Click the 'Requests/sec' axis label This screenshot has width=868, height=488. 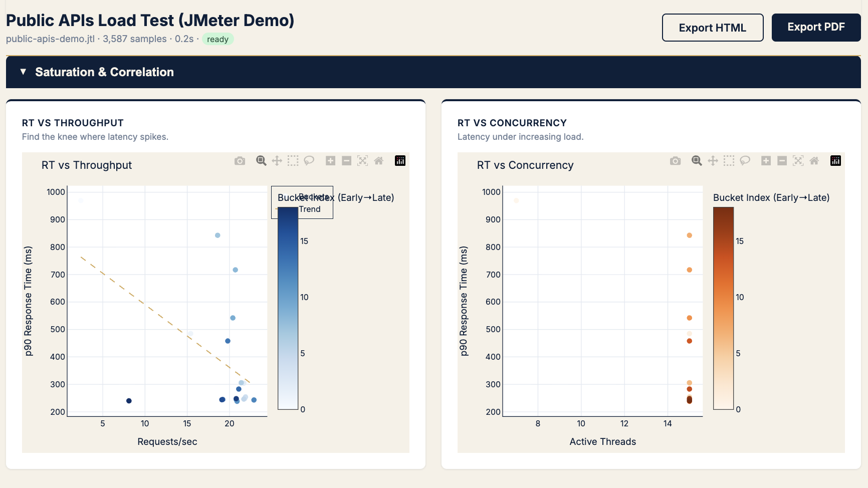167,441
